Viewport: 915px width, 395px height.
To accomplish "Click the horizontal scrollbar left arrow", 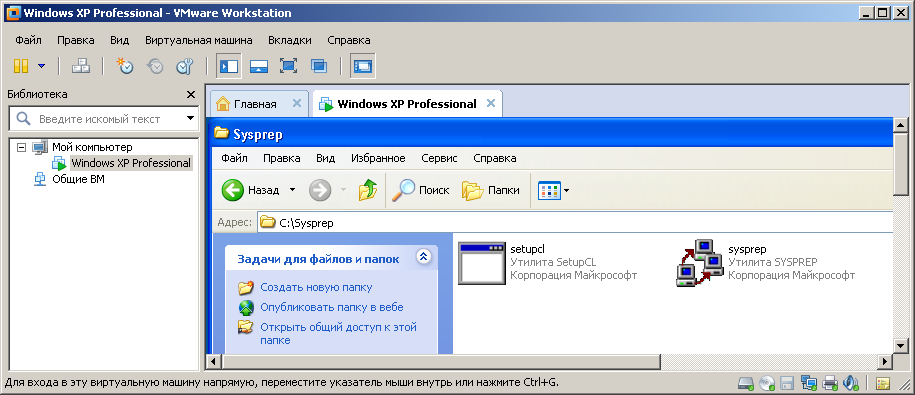I will click(x=213, y=362).
